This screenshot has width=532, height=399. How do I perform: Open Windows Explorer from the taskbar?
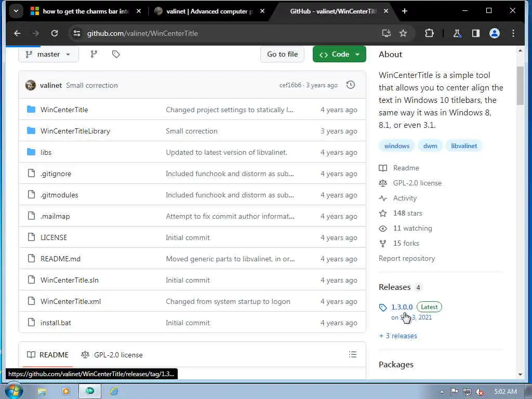pos(42,391)
